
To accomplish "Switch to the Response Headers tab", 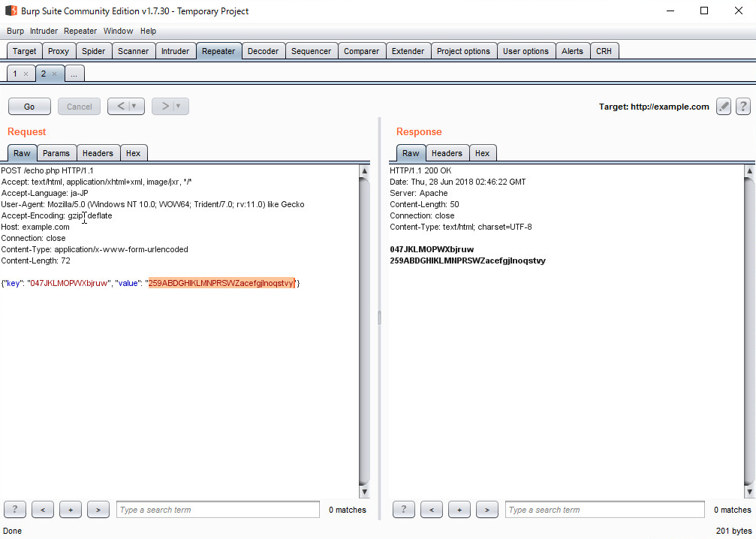I will pos(447,153).
